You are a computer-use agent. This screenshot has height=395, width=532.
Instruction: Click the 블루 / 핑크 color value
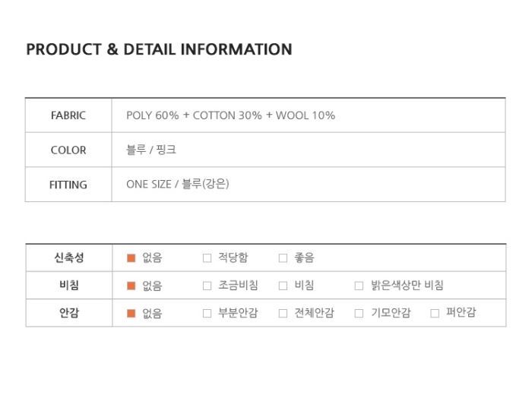coord(151,150)
